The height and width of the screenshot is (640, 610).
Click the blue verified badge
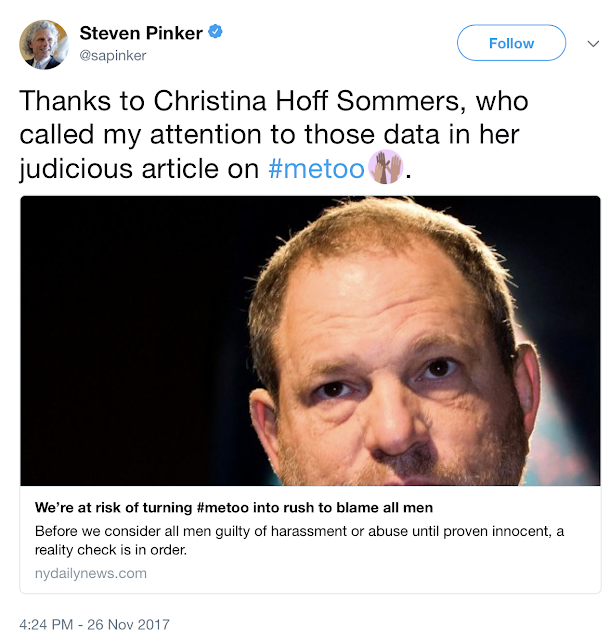coord(215,33)
